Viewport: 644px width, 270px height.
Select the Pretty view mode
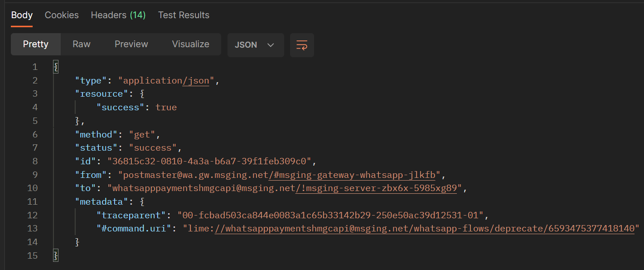tap(36, 44)
